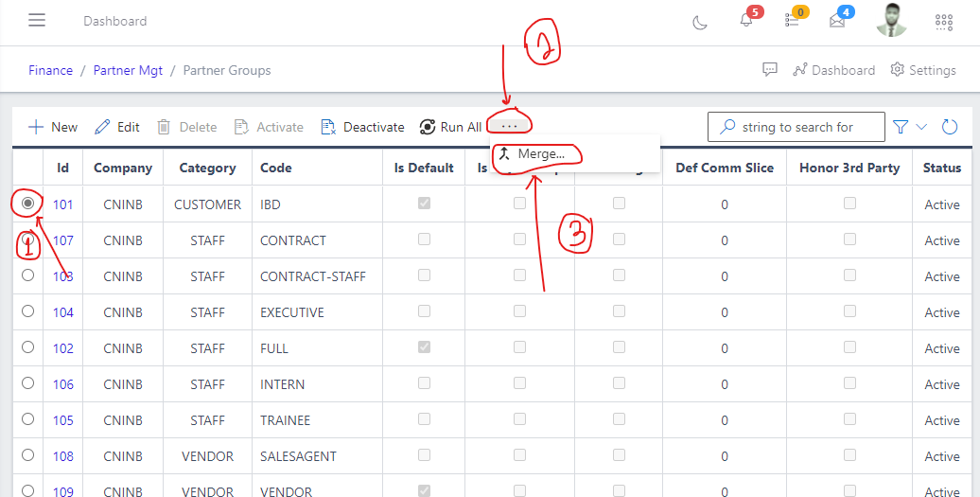Select the radio button for row 104

[x=28, y=311]
